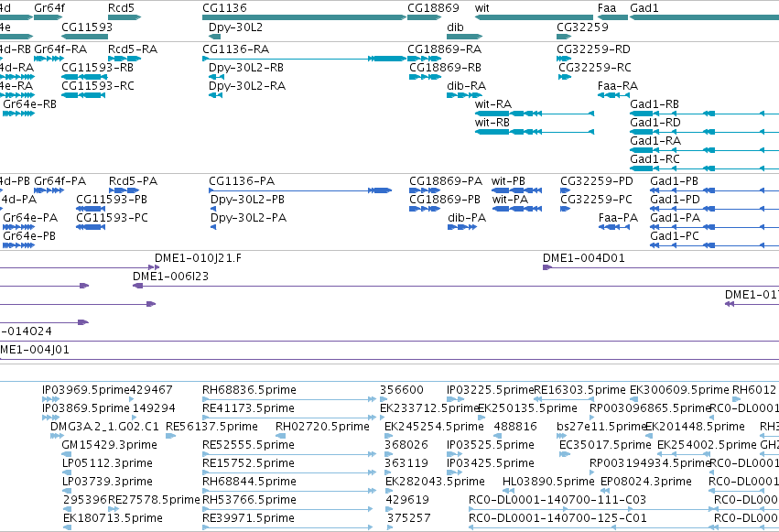779x532 pixels.
Task: Select protein CG1136-PA label
Action: (242, 181)
